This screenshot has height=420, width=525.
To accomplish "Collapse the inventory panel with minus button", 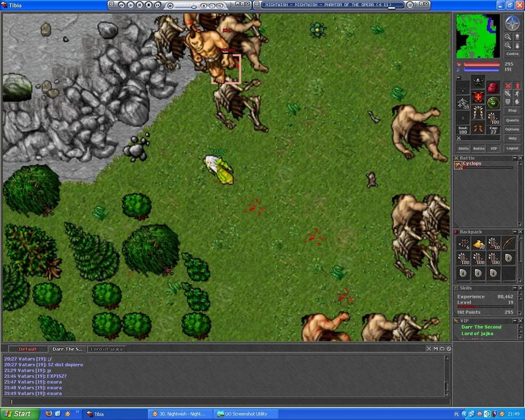I will (x=459, y=77).
